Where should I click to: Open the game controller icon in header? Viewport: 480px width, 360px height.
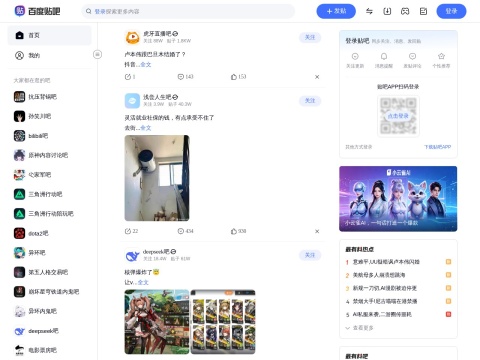(405, 11)
